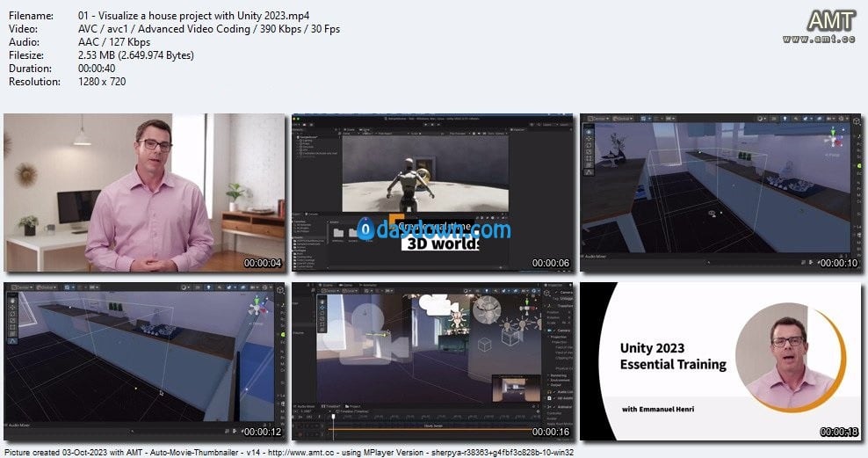Click the 'Filesize:' label
This screenshot has width=868, height=458.
pyautogui.click(x=26, y=55)
